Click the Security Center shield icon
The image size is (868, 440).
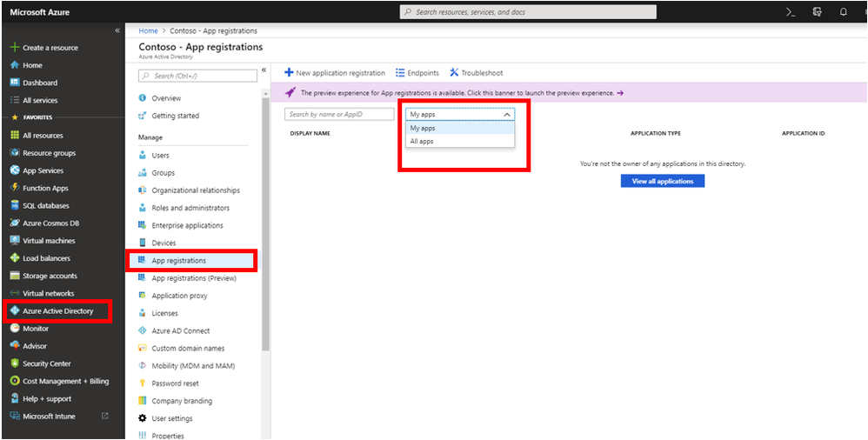(x=15, y=363)
